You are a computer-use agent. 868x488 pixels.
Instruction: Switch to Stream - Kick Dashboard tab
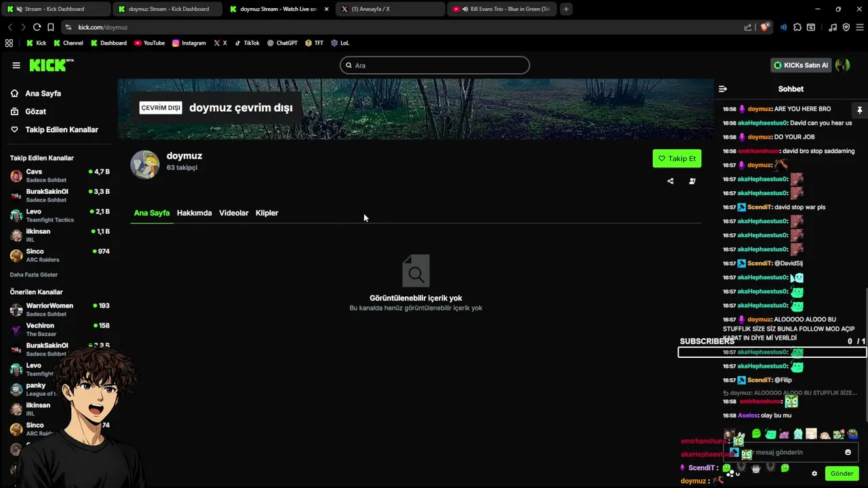tap(56, 9)
